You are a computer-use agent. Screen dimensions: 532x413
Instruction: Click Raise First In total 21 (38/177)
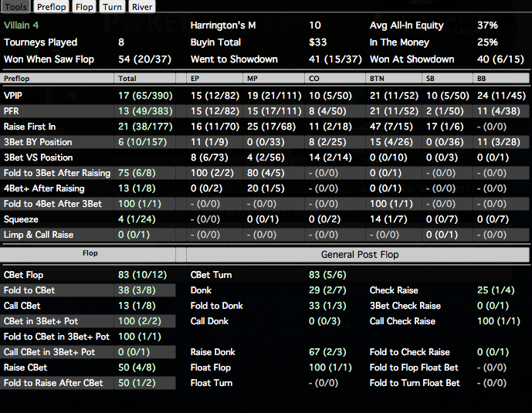145,127
